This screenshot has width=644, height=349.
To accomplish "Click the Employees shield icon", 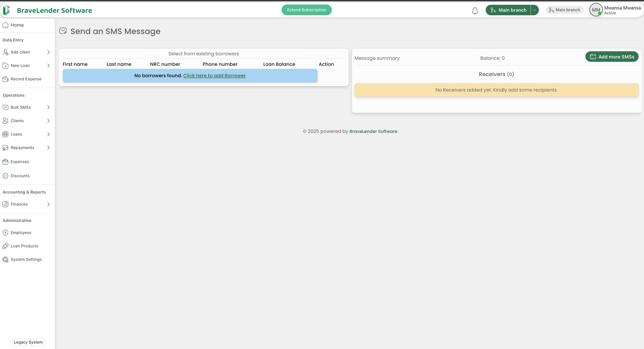I will [6, 233].
